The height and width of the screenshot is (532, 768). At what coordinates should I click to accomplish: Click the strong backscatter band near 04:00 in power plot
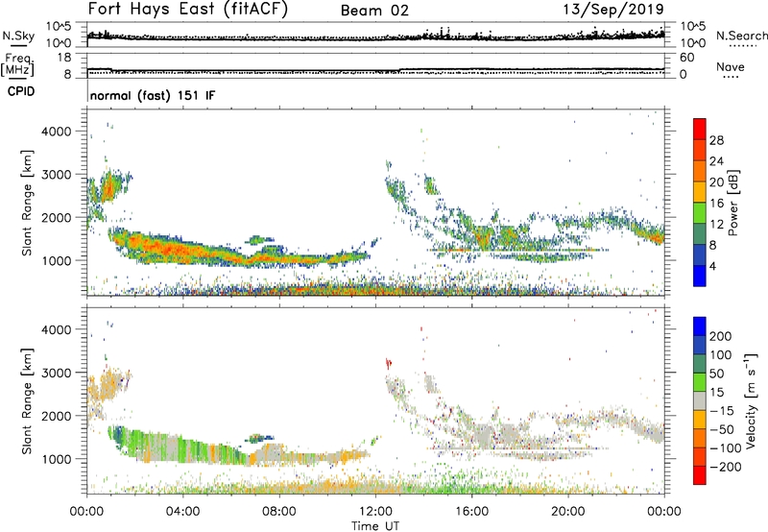click(183, 250)
